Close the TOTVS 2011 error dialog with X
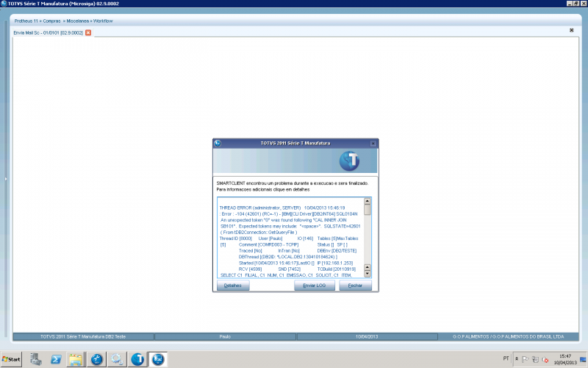Viewport: 588px width, 368px height. (x=373, y=144)
